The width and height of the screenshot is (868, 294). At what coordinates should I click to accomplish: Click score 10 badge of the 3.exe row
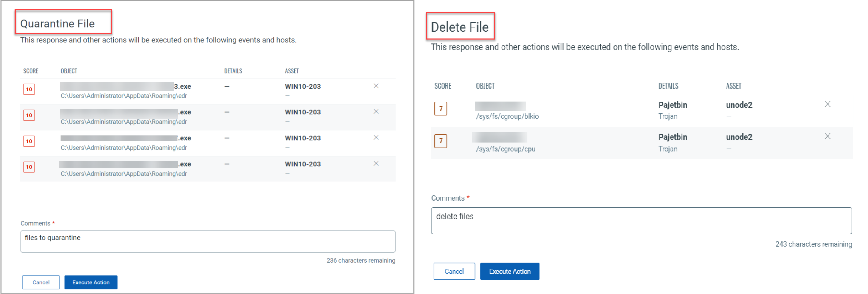pyautogui.click(x=29, y=89)
